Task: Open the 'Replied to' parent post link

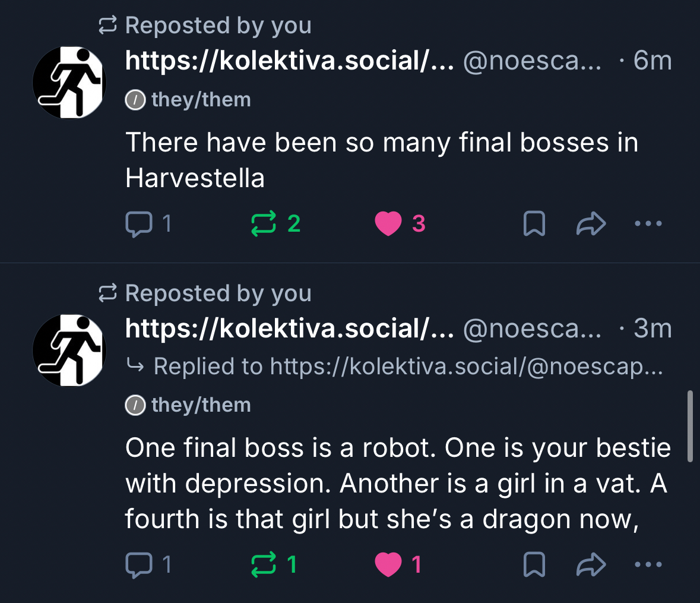Action: click(408, 367)
